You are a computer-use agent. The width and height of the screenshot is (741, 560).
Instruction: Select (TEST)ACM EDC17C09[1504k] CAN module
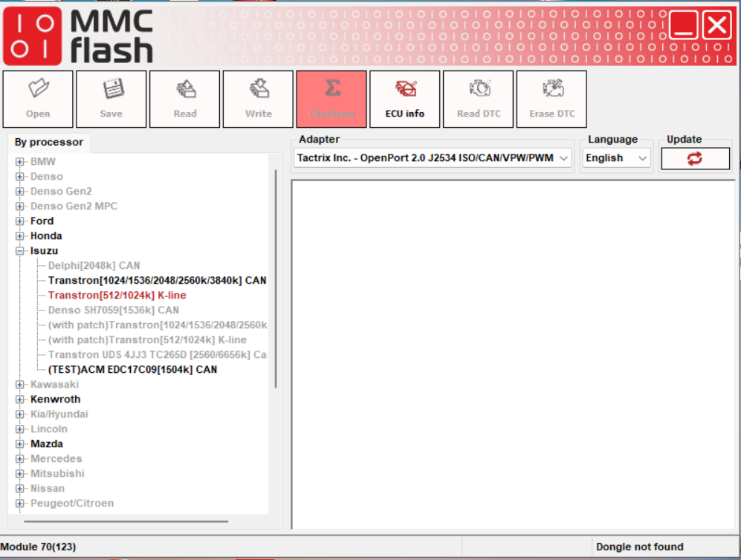[133, 370]
